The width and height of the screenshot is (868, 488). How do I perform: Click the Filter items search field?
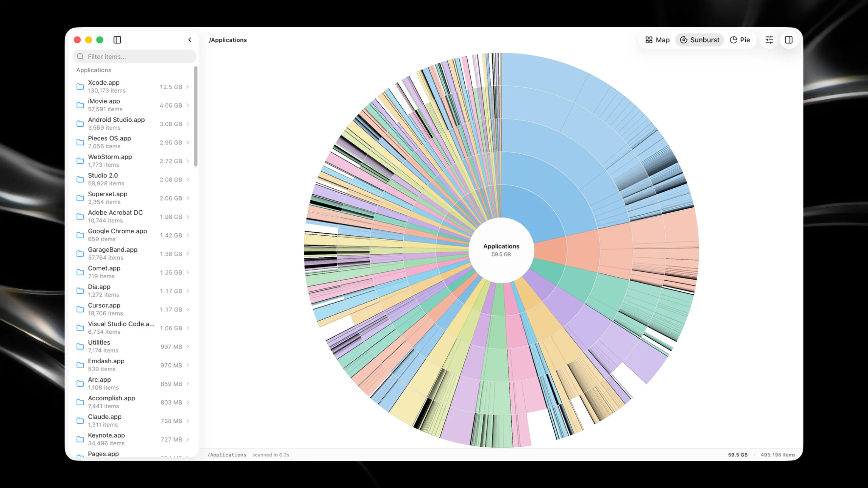[x=134, y=57]
